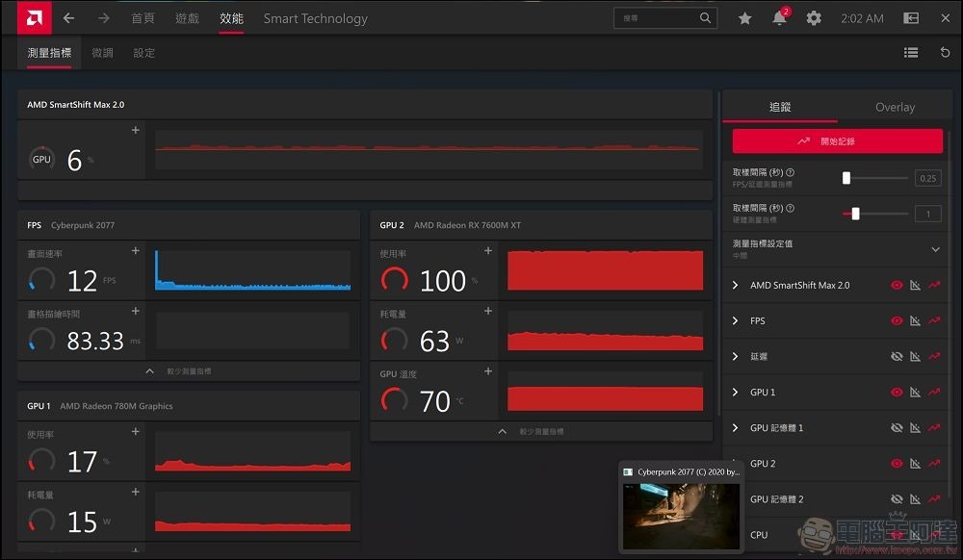The height and width of the screenshot is (560, 963).
Task: Click the reset arrow icon
Action: (x=946, y=53)
